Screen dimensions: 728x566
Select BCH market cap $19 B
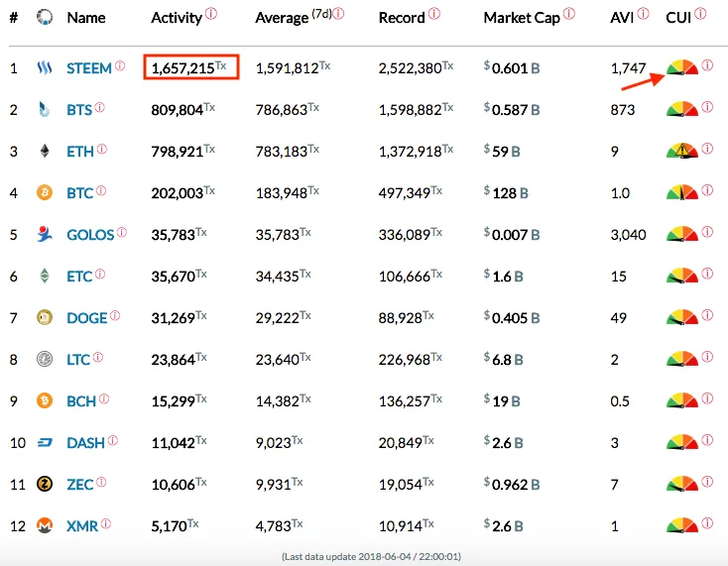click(x=502, y=401)
